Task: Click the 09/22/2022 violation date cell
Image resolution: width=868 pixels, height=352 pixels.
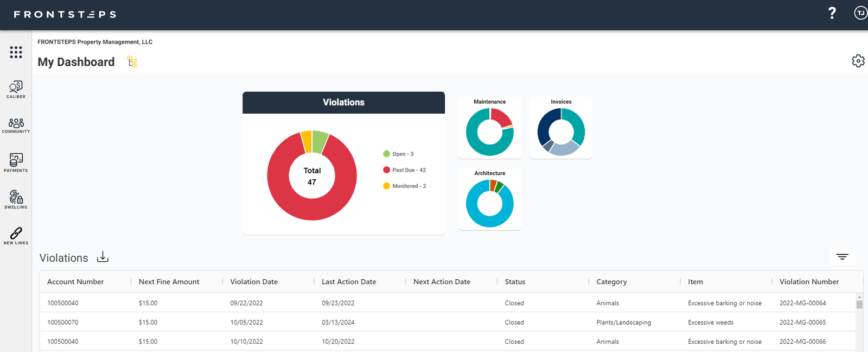Action: (246, 303)
